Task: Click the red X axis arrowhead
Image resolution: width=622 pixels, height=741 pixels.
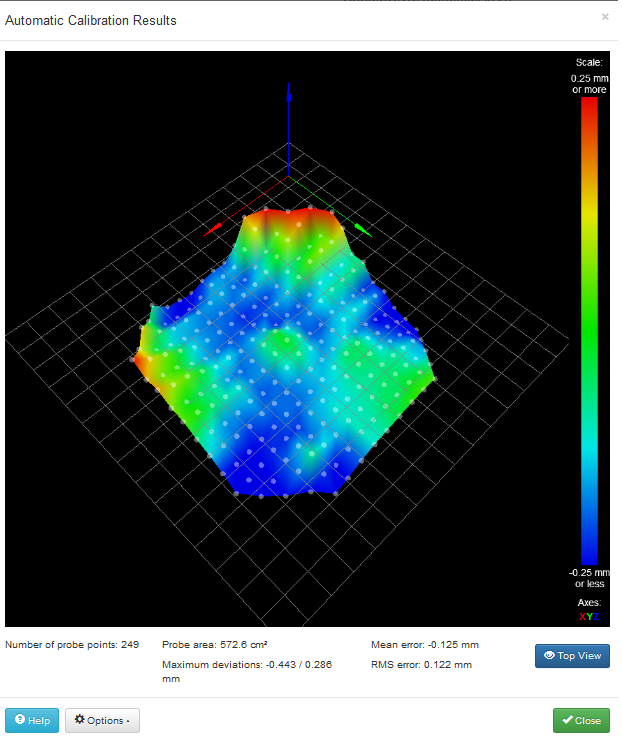Action: pos(211,231)
